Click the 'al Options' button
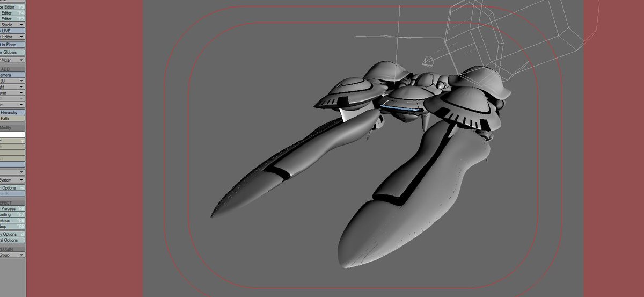644x297 pixels. point(12,240)
